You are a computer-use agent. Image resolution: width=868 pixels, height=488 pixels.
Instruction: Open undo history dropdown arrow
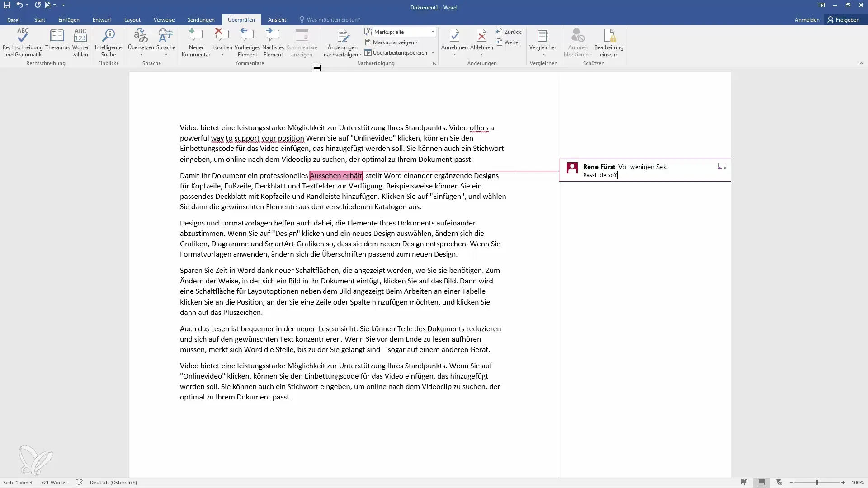click(x=27, y=5)
